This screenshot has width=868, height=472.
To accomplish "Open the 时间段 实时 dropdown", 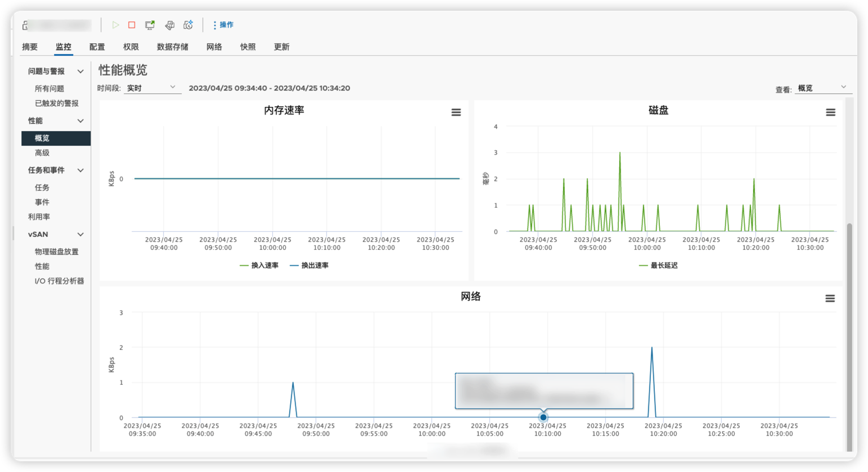I will (152, 88).
